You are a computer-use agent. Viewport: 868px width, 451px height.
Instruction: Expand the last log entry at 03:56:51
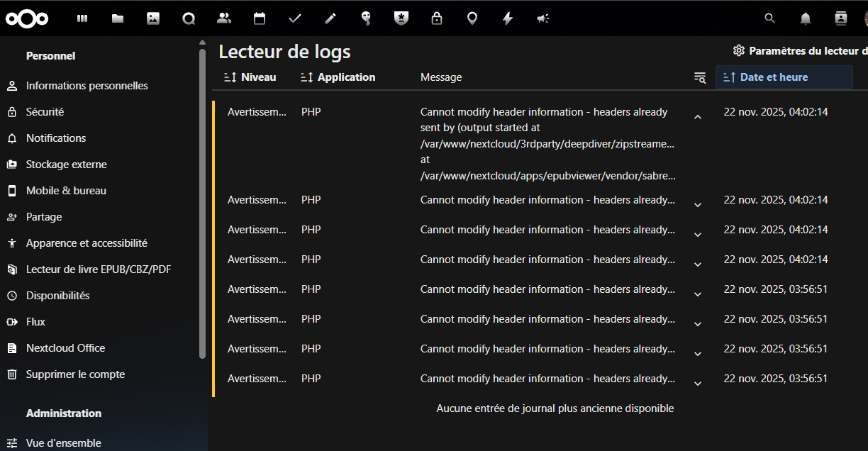(697, 384)
